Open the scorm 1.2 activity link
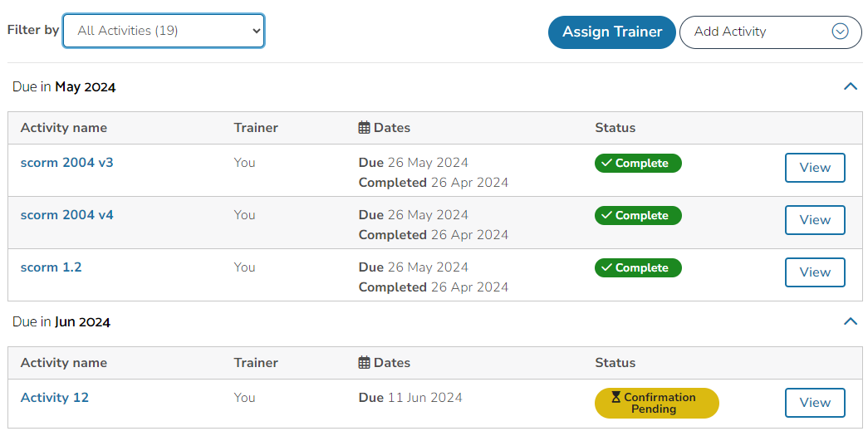Viewport: 868px width, 436px height. (x=51, y=267)
